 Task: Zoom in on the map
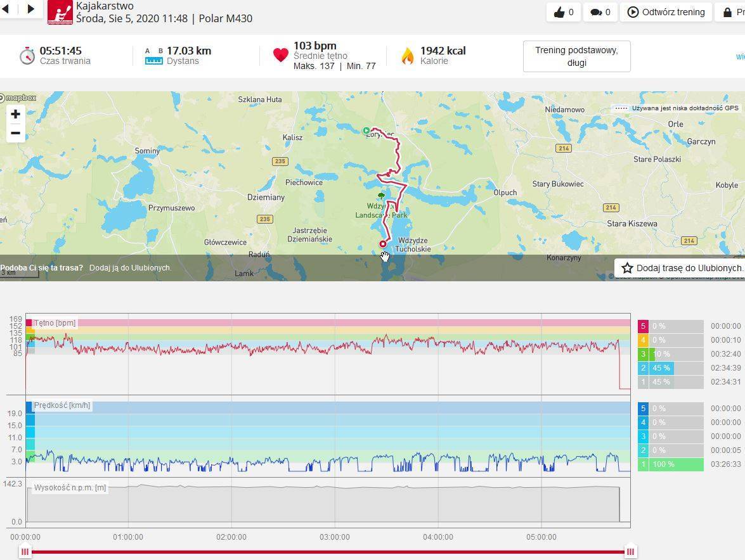(x=15, y=114)
